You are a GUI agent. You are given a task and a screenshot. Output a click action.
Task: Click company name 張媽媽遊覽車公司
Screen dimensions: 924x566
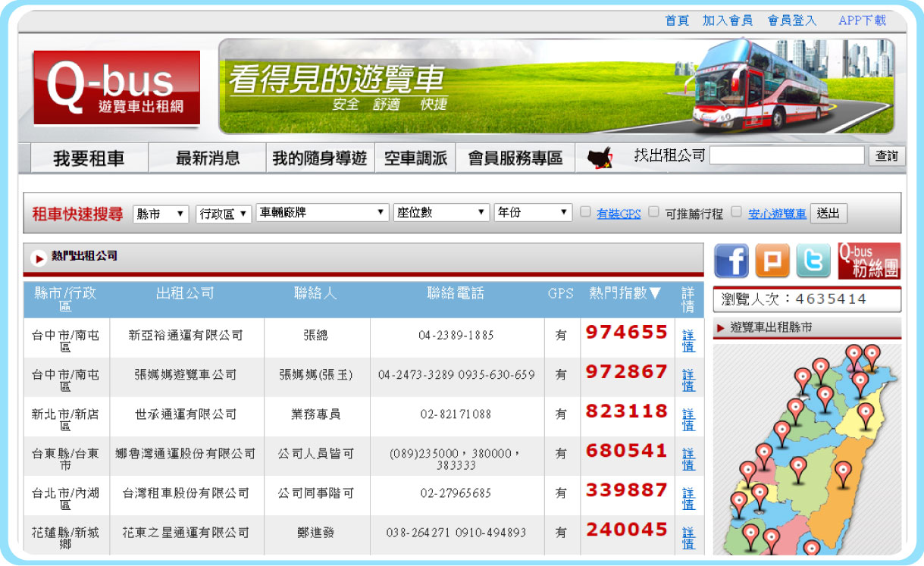pyautogui.click(x=186, y=374)
